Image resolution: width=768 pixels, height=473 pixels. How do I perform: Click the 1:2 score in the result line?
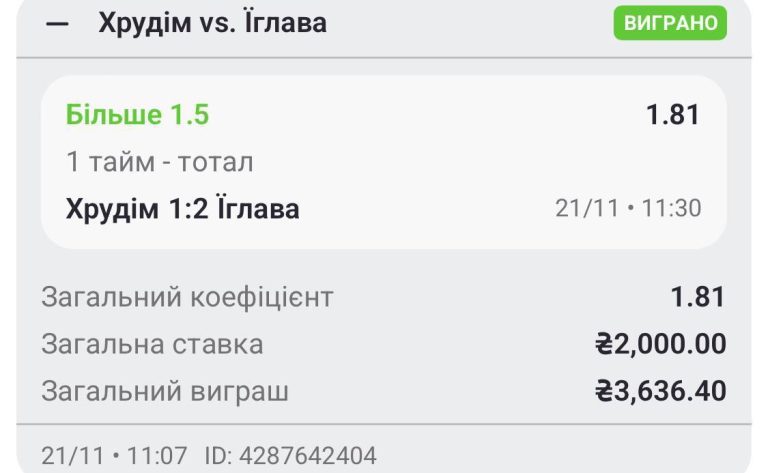193,209
